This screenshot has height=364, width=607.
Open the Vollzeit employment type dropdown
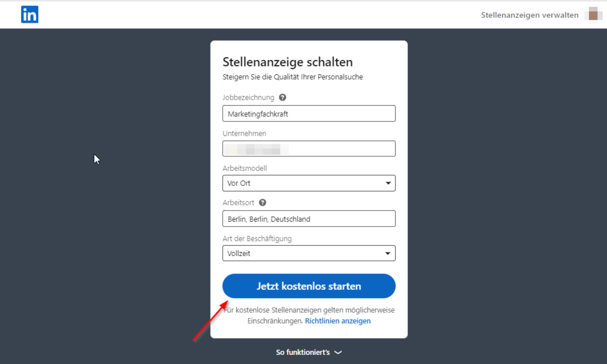(x=309, y=253)
